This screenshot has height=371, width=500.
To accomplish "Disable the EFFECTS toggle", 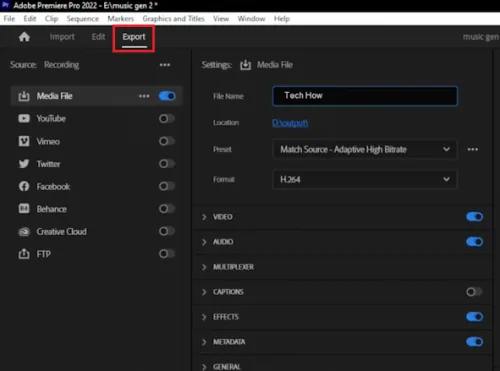I will click(474, 317).
